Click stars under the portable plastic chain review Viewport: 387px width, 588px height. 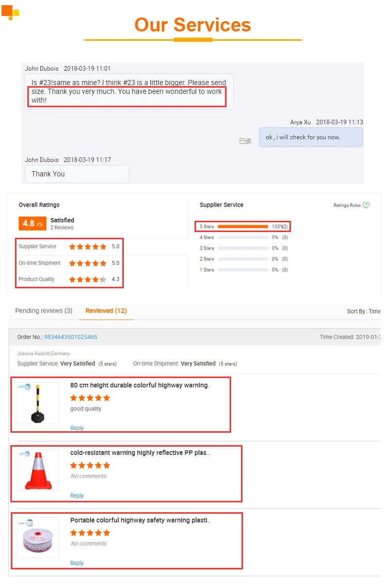[90, 533]
